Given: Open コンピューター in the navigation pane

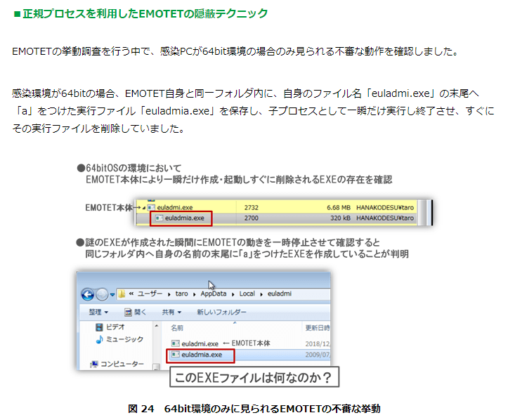Looking at the screenshot, I should (122, 364).
